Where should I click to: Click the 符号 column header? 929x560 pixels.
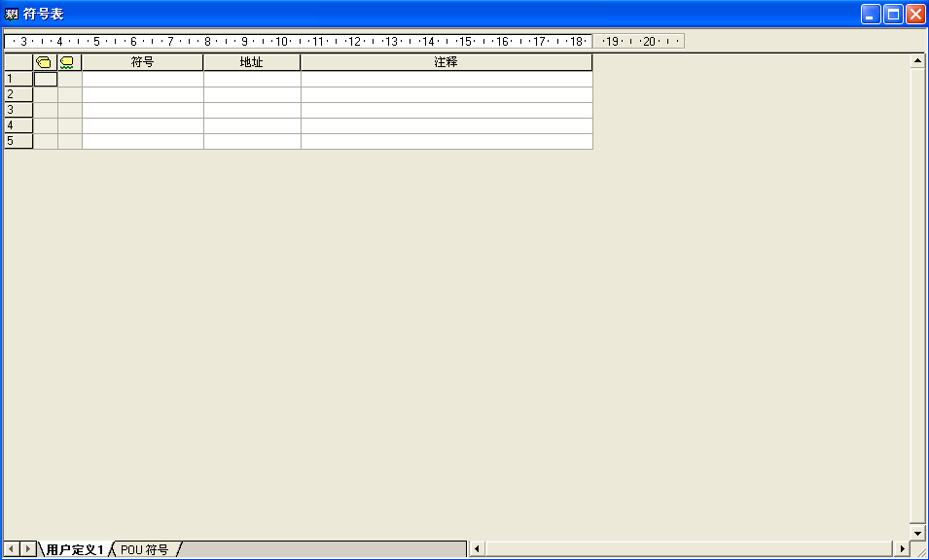click(x=142, y=62)
